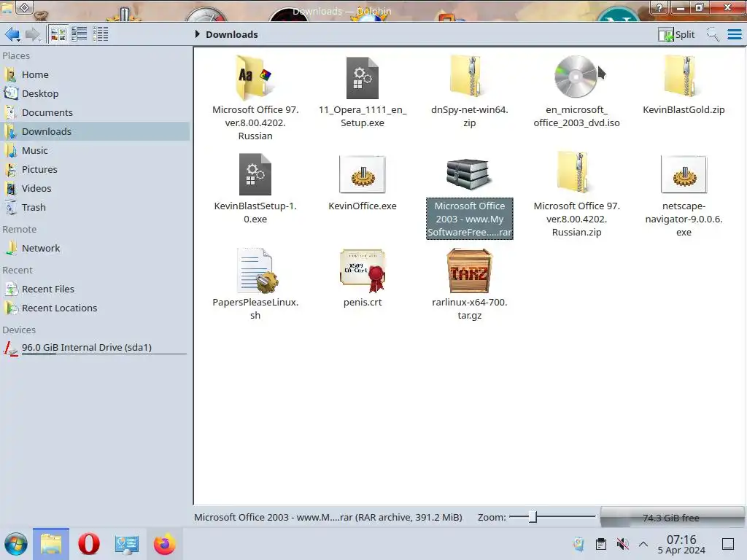Select penis.crt certificate icon
Screen dimensions: 747x560
pos(363,271)
